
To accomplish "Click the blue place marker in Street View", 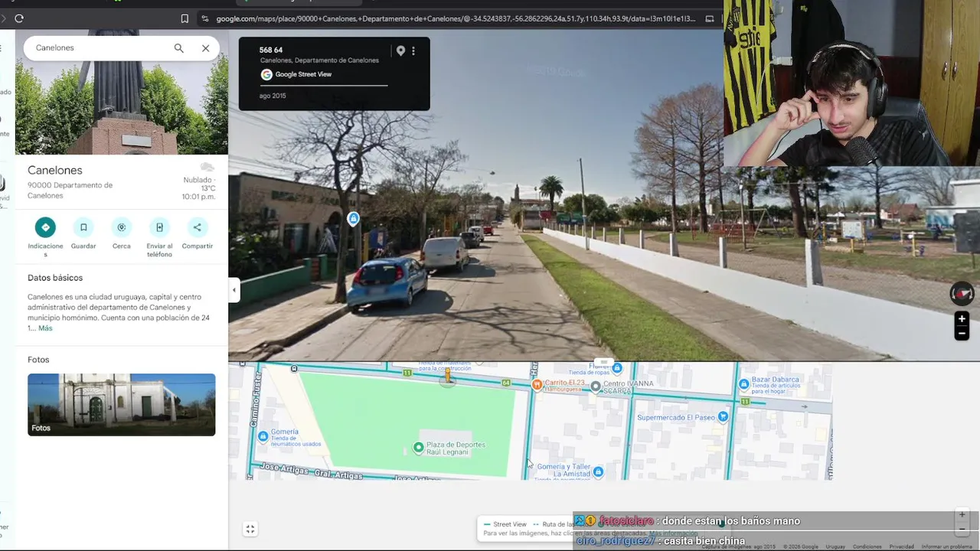I will (353, 220).
